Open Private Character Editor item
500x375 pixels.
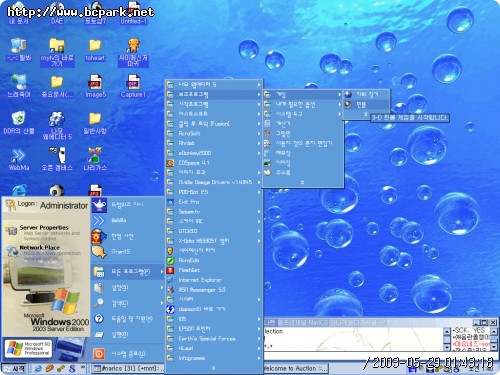pos(303,143)
